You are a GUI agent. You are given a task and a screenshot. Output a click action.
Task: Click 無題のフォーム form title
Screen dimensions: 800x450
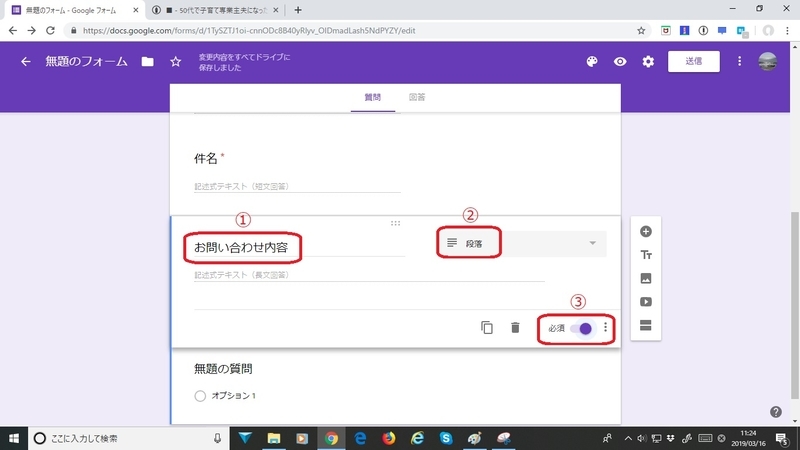(x=86, y=62)
